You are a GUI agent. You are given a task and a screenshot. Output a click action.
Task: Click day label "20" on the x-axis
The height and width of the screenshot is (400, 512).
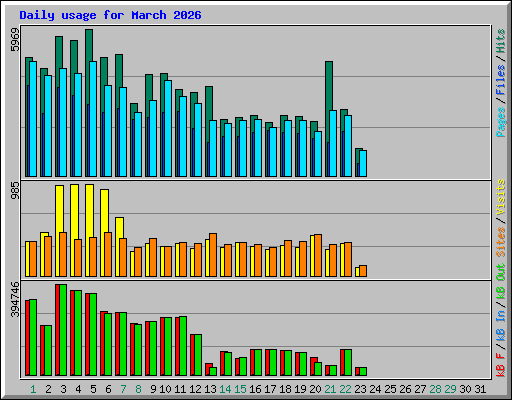point(315,389)
